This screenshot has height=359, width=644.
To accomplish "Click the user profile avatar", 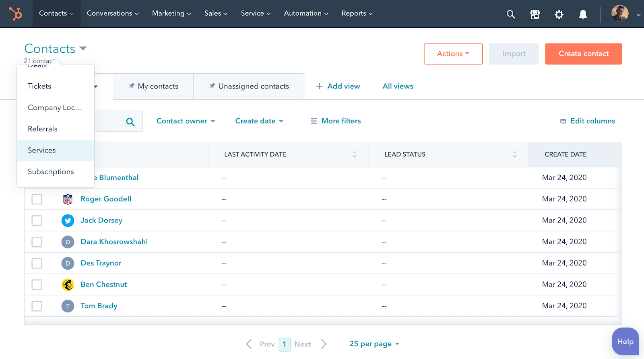I will (620, 13).
